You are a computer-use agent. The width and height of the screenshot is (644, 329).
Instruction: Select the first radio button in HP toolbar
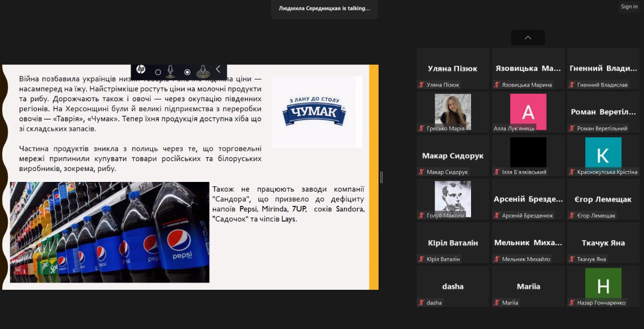[158, 72]
